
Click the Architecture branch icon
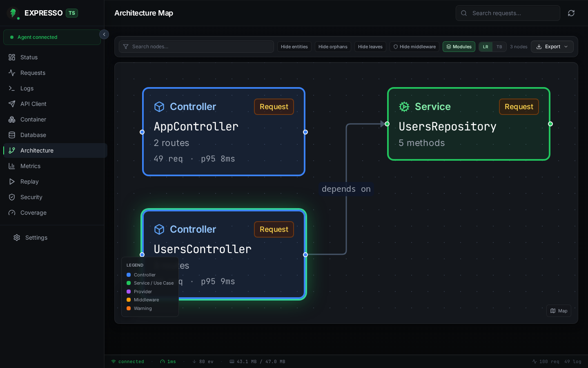coord(12,150)
